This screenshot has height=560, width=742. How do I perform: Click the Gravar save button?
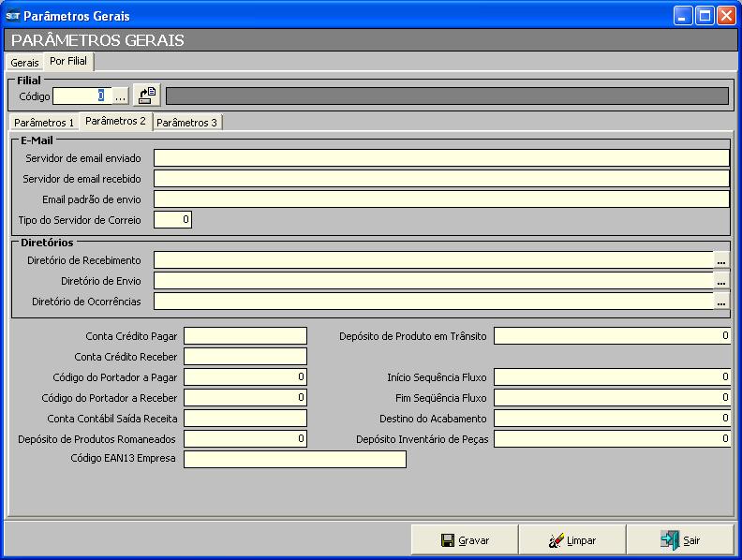click(465, 540)
